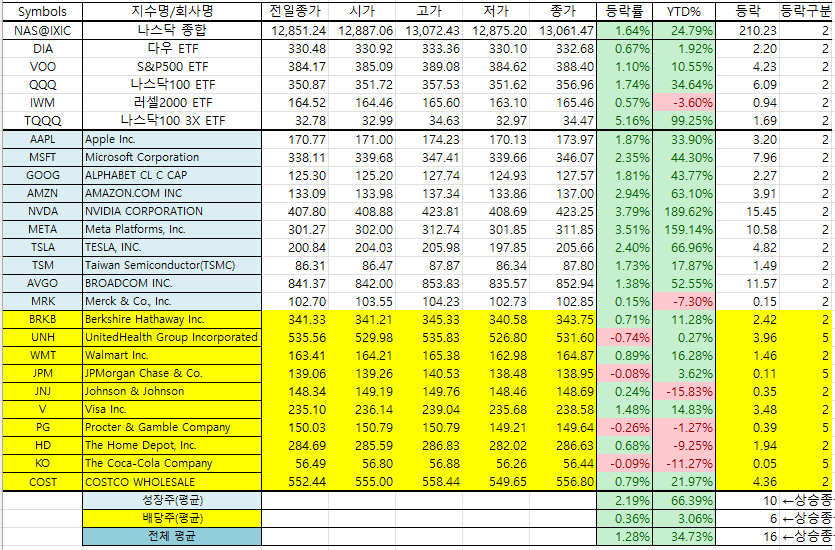Select TSLA low price 197.85
Viewport: 835px width, 550px height.
496,248
